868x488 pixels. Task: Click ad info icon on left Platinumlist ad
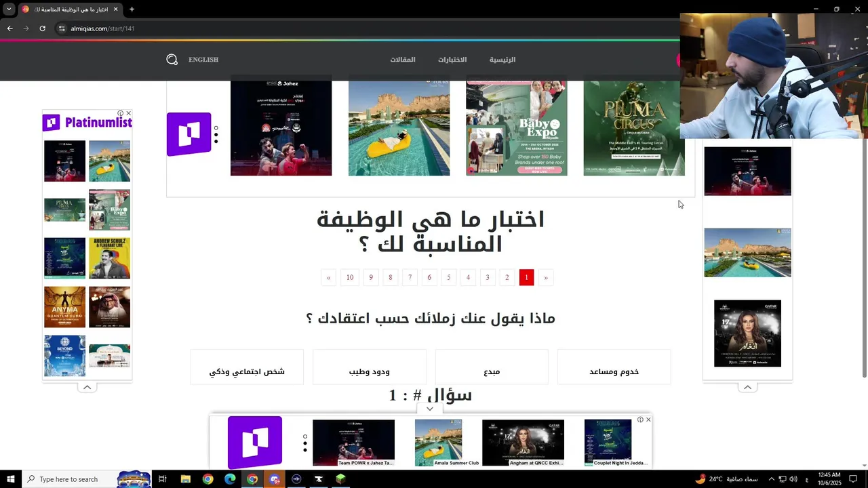[121, 113]
